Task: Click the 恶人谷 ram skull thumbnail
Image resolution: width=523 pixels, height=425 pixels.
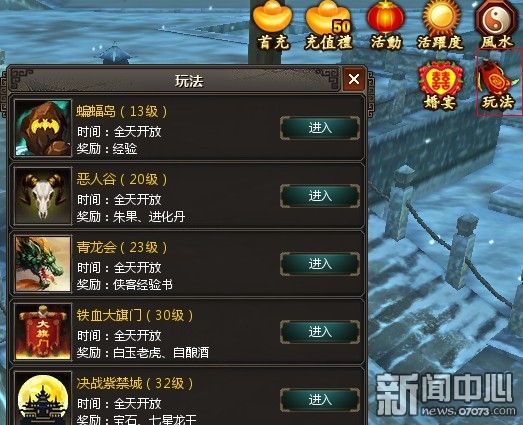Action: [43, 196]
